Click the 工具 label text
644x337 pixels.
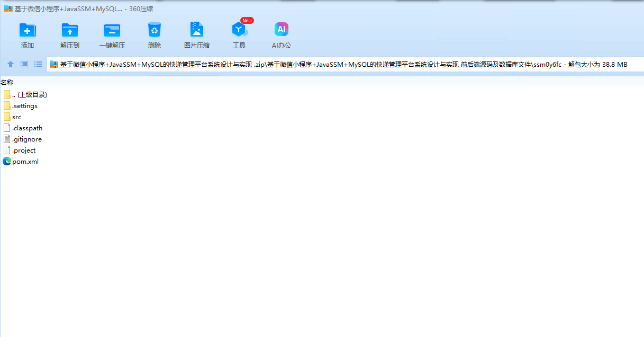[239, 46]
